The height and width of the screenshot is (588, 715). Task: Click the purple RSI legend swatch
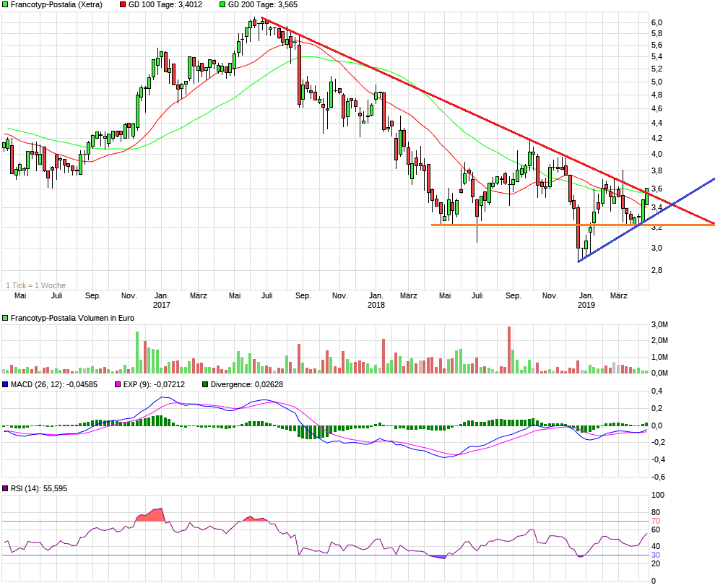point(5,488)
